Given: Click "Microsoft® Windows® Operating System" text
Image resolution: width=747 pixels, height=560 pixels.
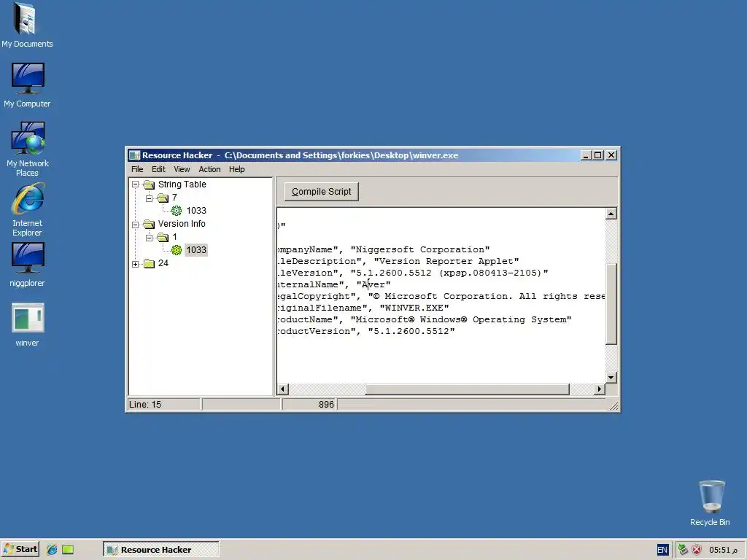Looking at the screenshot, I should [x=461, y=319].
